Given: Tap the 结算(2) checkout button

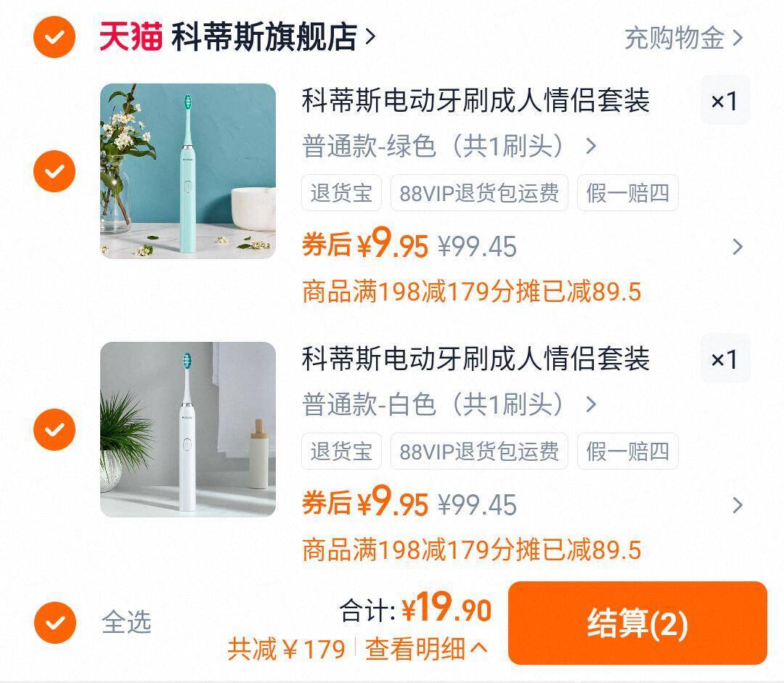Looking at the screenshot, I should (x=637, y=623).
